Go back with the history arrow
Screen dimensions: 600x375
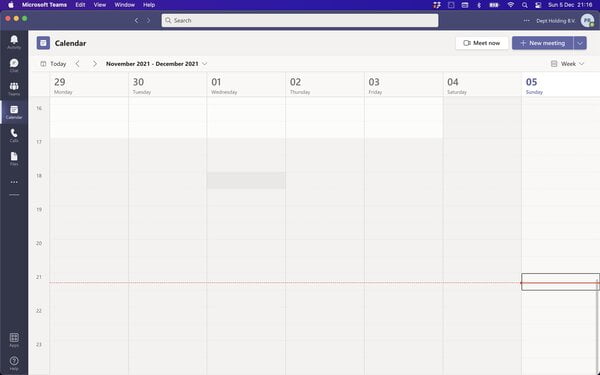click(136, 20)
